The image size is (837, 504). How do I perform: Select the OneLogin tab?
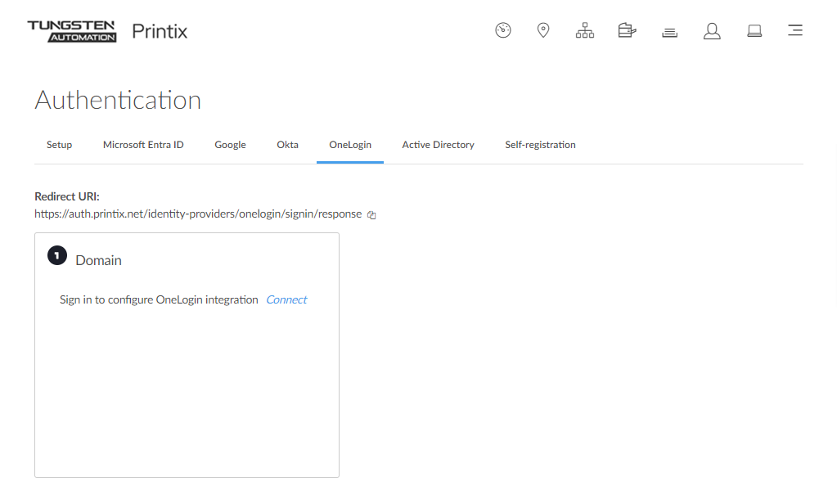(350, 145)
